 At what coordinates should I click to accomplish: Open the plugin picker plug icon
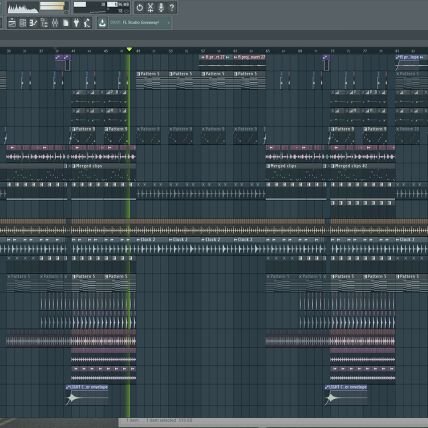[x=76, y=23]
